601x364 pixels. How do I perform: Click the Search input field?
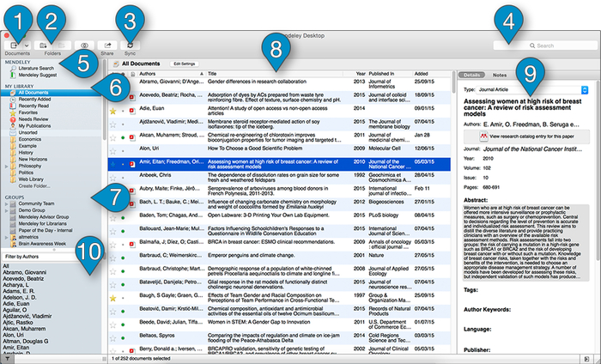pyautogui.click(x=558, y=44)
